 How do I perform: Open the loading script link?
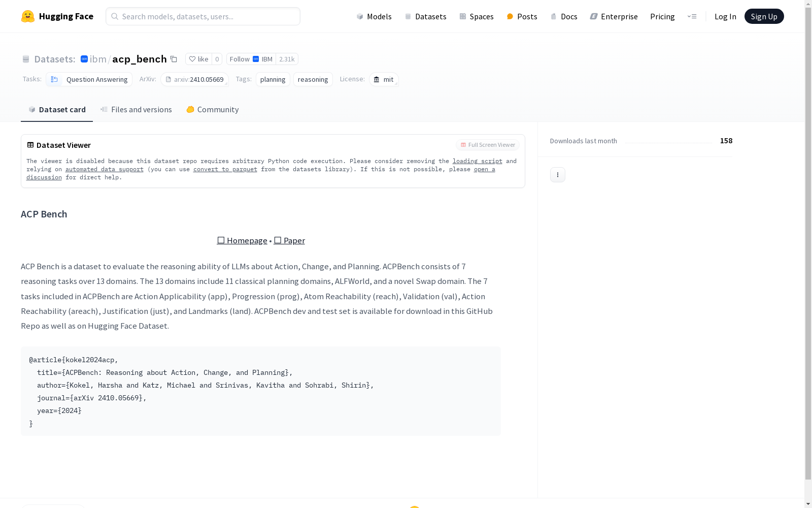478,161
